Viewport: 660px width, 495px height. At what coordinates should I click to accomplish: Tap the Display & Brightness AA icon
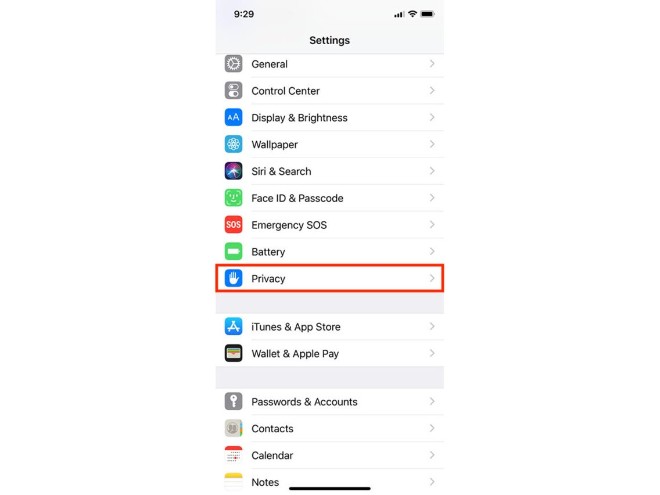[x=233, y=117]
